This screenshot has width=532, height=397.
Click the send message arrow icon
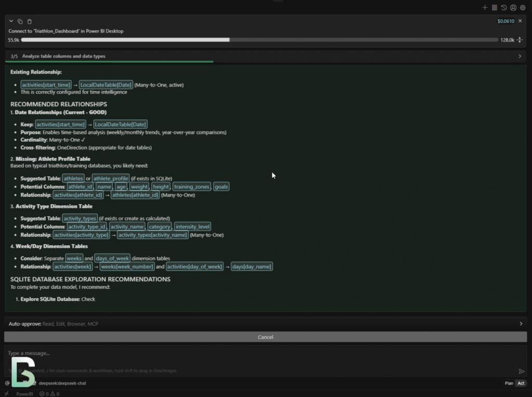[x=522, y=371]
